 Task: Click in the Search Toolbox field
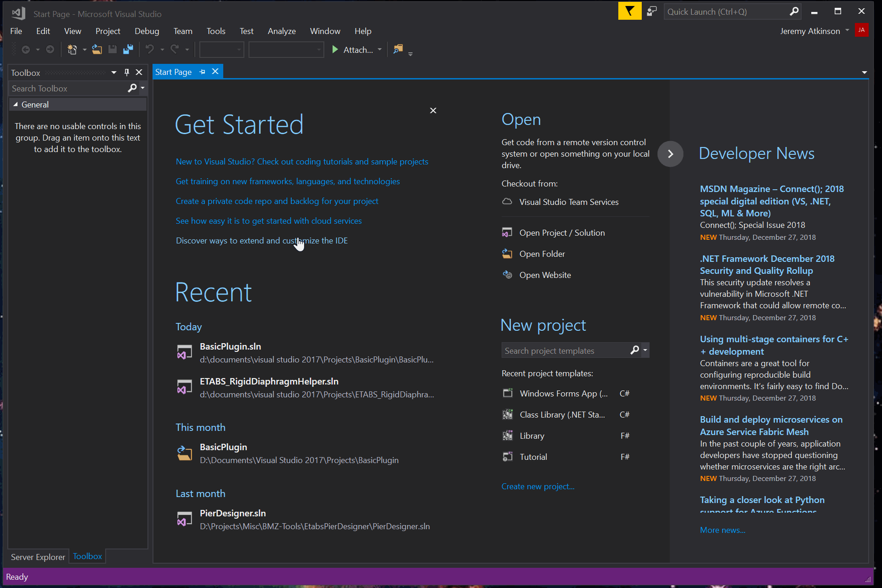pos(68,88)
